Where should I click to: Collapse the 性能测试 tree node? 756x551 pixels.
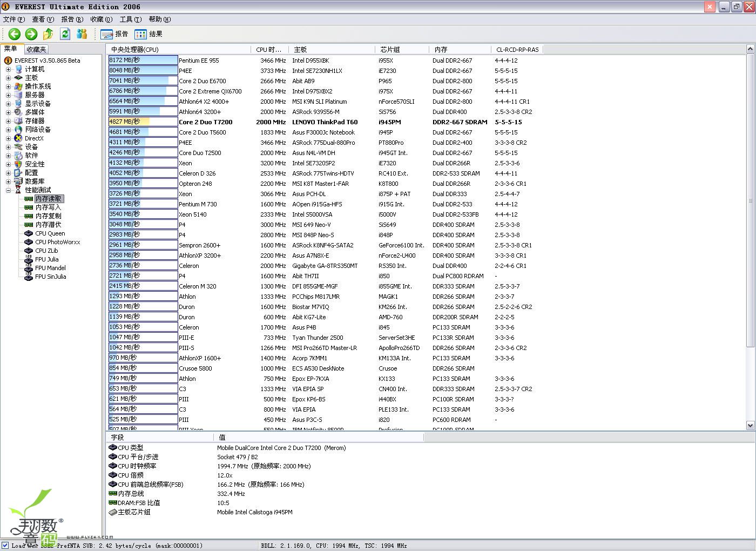tap(8, 190)
